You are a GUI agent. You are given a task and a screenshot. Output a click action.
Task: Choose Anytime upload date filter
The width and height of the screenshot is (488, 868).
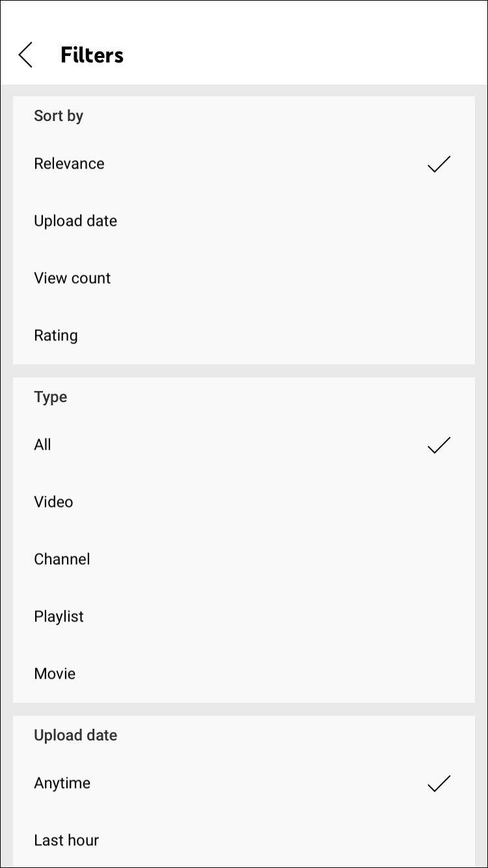(62, 783)
